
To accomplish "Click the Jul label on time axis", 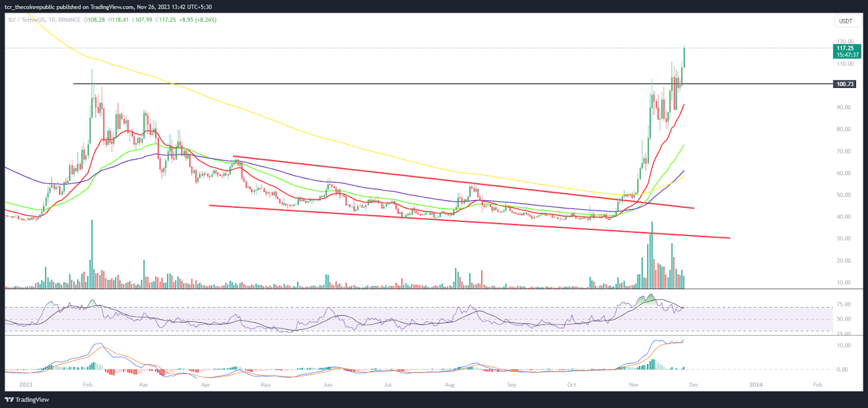I will click(388, 385).
